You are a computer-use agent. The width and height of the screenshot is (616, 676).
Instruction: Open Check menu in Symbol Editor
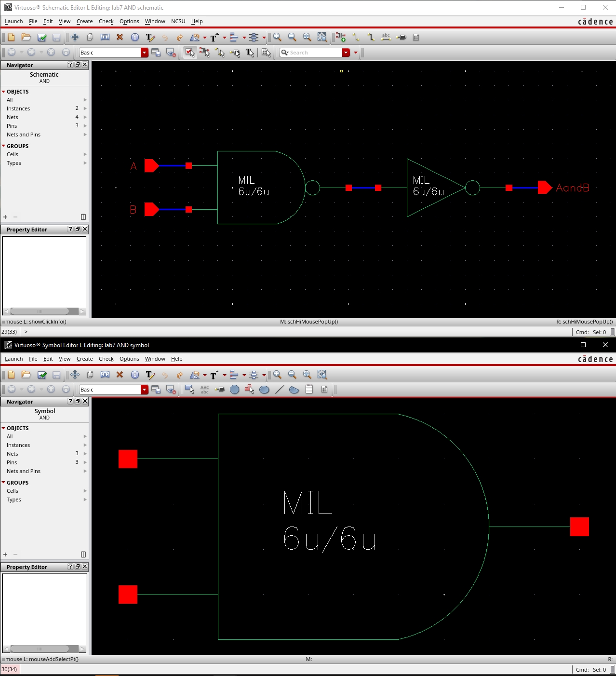[106, 359]
